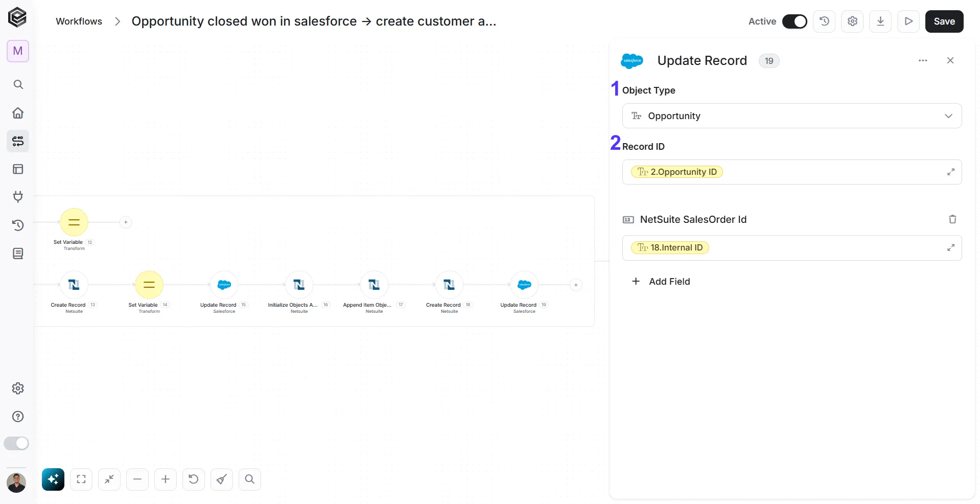Open the logs document icon in the sidebar
This screenshot has width=980, height=504.
point(18,254)
